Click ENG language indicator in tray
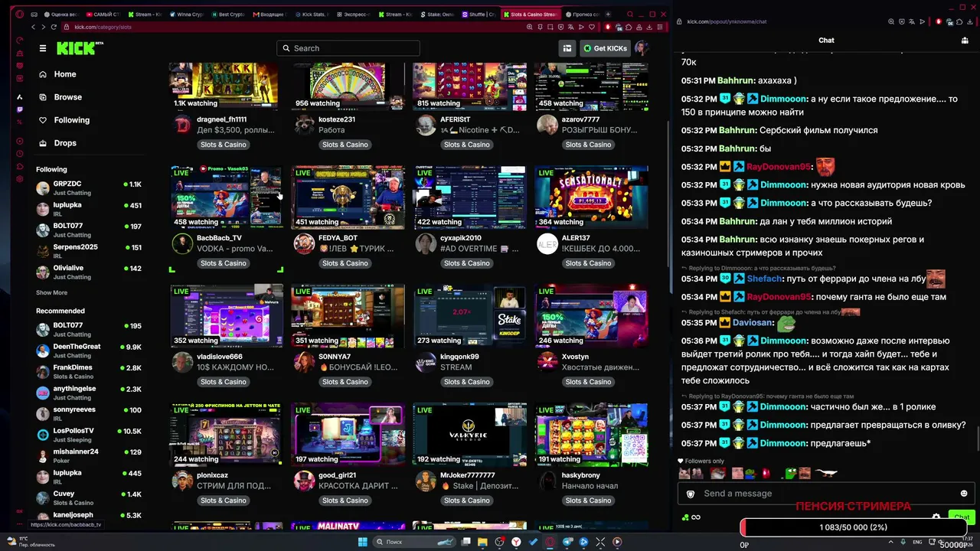Image resolution: width=980 pixels, height=551 pixels. 919,542
